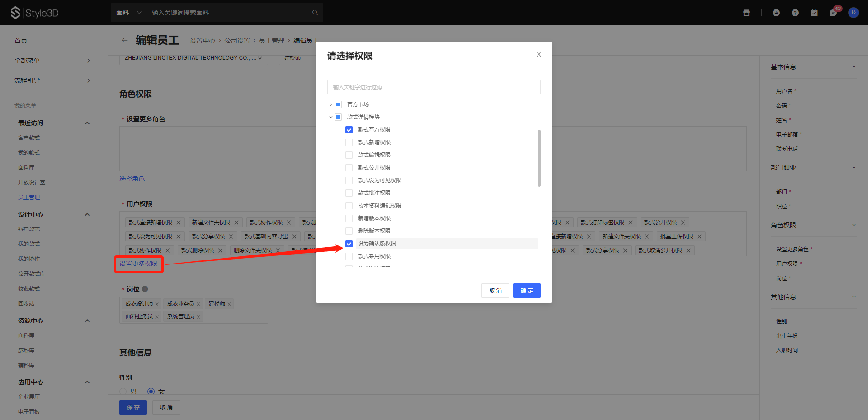Collapse the 最近访问 section
The height and width of the screenshot is (420, 868).
[x=87, y=123]
